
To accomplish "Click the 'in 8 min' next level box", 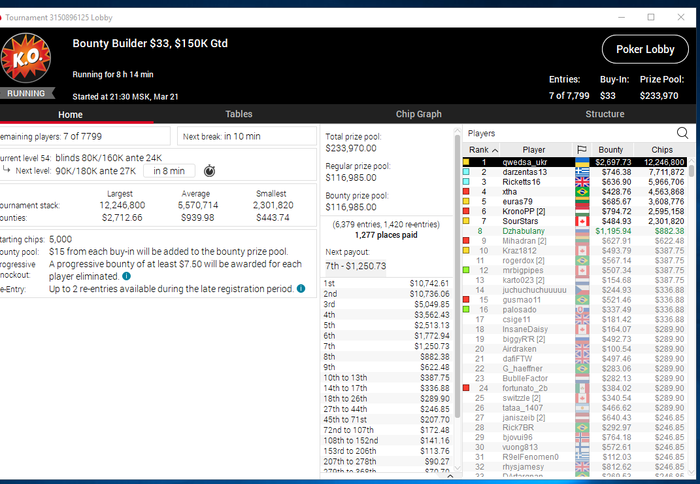I will (169, 171).
